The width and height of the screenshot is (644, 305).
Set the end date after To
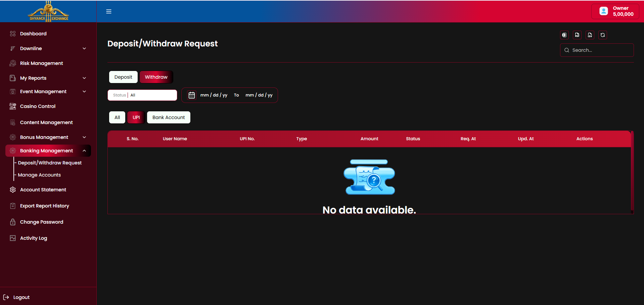click(x=259, y=95)
